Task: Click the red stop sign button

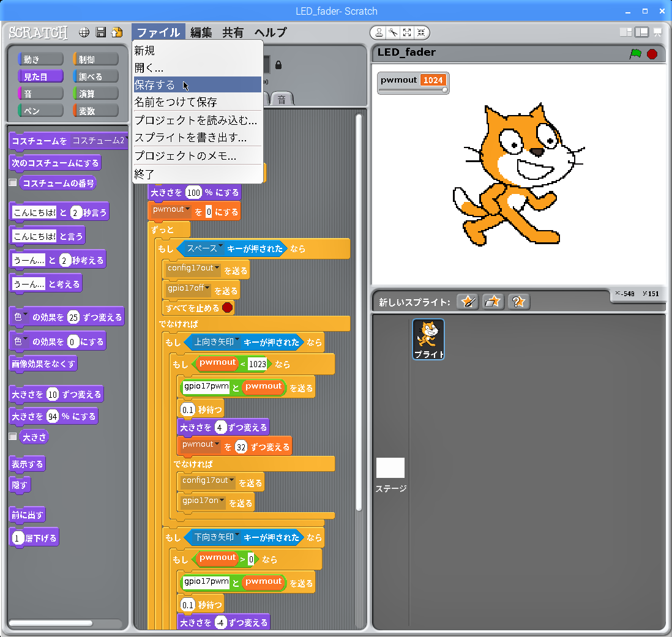Action: tap(652, 54)
